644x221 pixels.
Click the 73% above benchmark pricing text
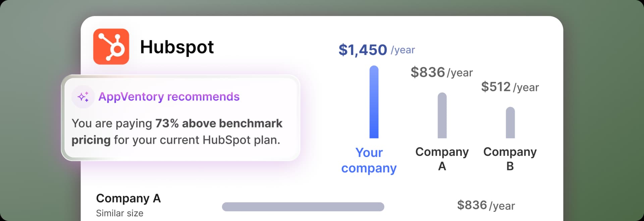177,131
